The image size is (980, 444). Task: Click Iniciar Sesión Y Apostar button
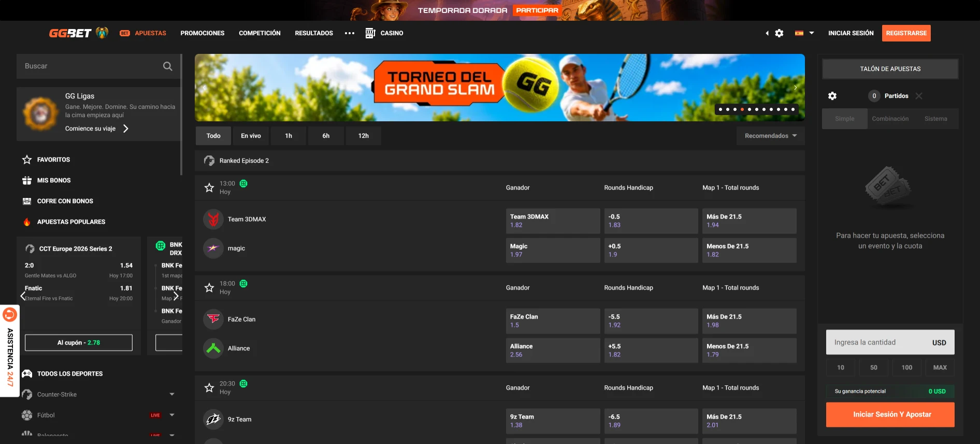[890, 414]
